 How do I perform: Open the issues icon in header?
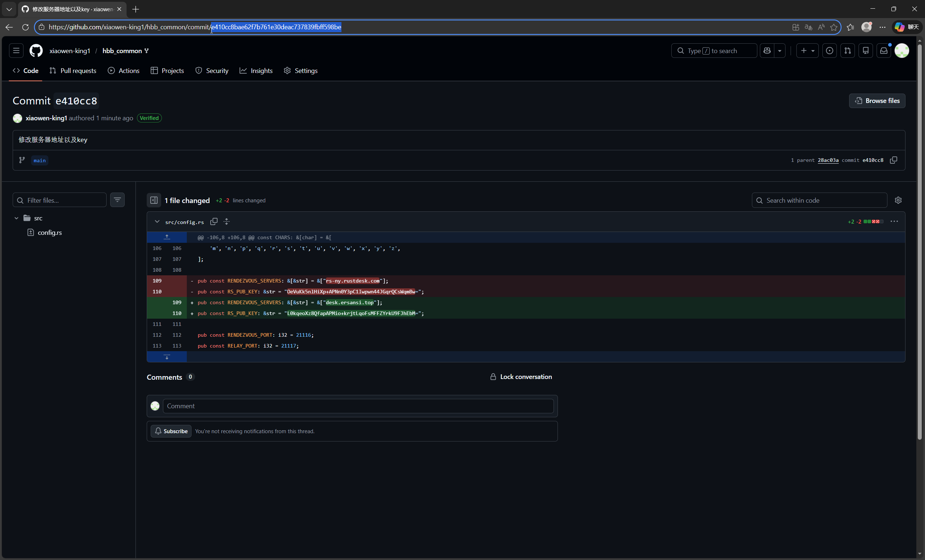point(829,51)
